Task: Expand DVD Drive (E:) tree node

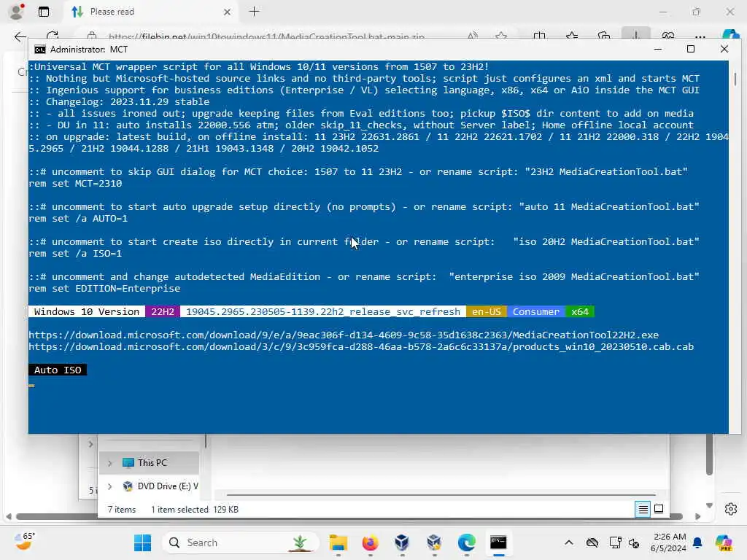Action: point(109,486)
